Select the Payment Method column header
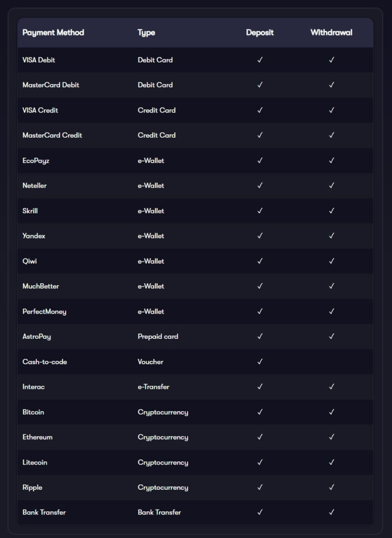Screen dimensions: 392x538 pos(53,33)
